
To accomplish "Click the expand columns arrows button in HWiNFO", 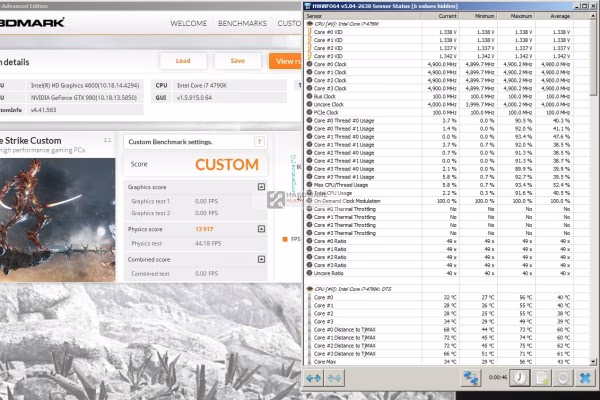I will [x=314, y=378].
